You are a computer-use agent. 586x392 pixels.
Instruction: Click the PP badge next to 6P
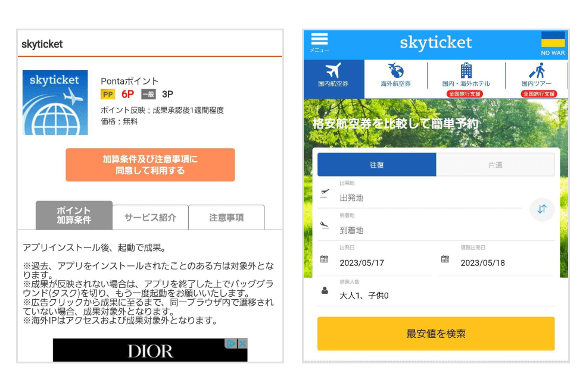coord(108,95)
